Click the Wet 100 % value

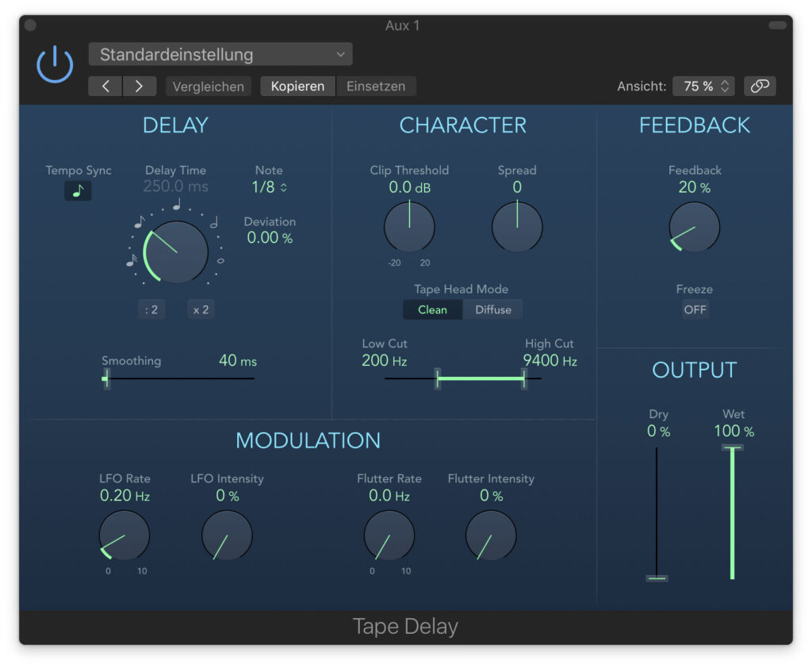click(x=733, y=431)
